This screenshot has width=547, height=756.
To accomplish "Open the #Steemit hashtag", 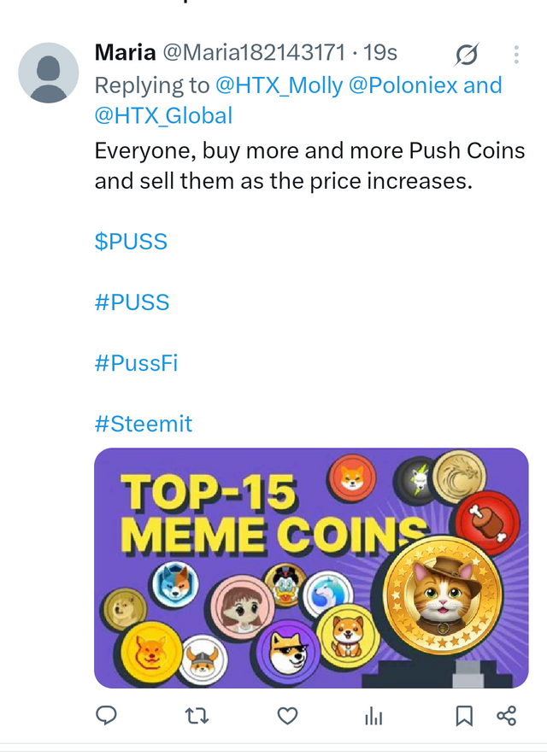I will [x=144, y=424].
